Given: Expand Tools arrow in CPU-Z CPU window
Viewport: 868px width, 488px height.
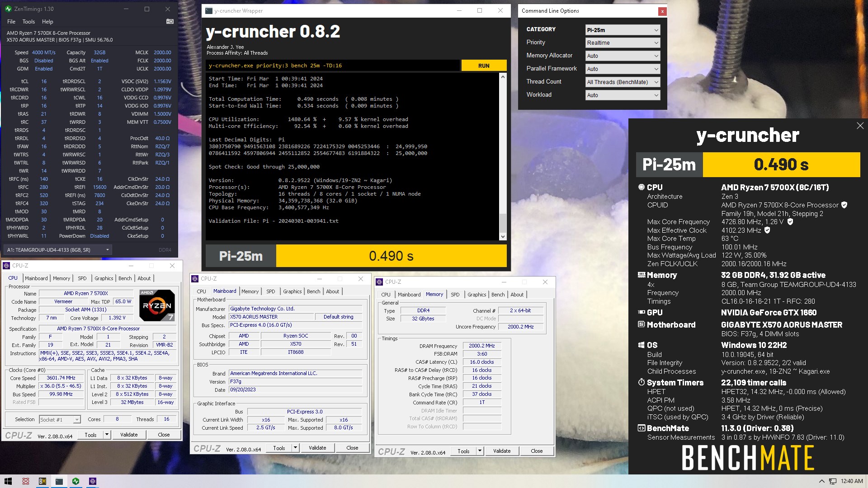Looking at the screenshot, I should click(107, 435).
